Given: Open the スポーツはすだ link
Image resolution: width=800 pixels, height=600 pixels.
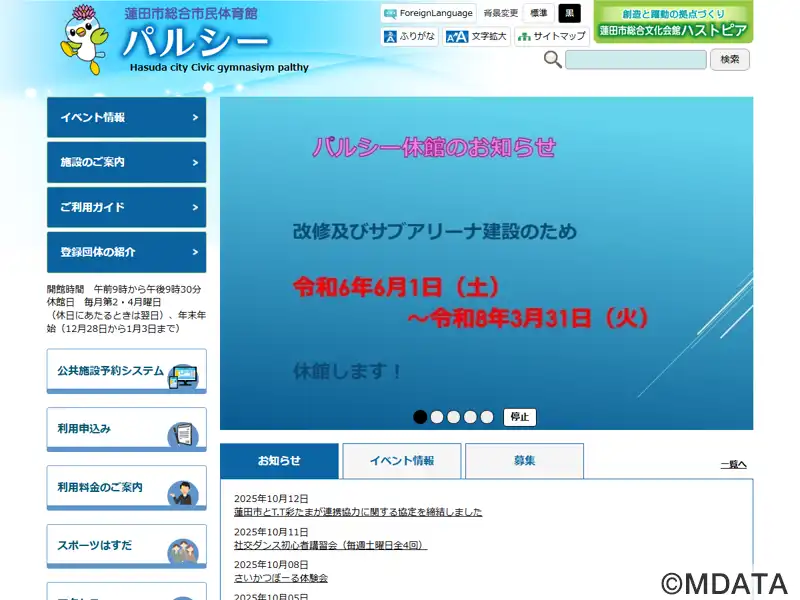Looking at the screenshot, I should [127, 546].
